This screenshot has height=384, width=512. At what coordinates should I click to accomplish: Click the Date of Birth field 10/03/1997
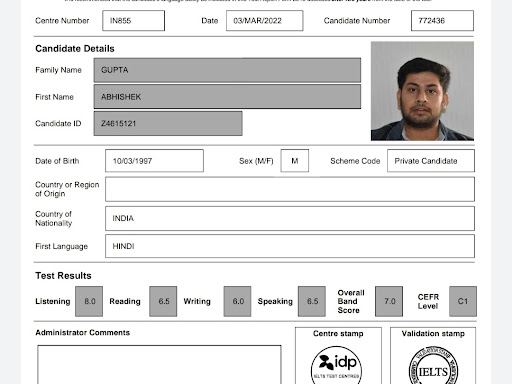pos(154,161)
